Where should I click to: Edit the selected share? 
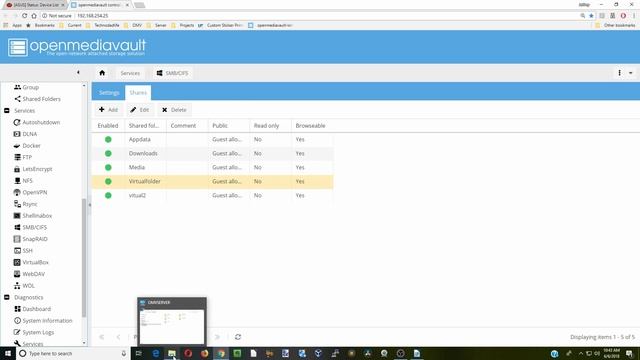click(140, 110)
